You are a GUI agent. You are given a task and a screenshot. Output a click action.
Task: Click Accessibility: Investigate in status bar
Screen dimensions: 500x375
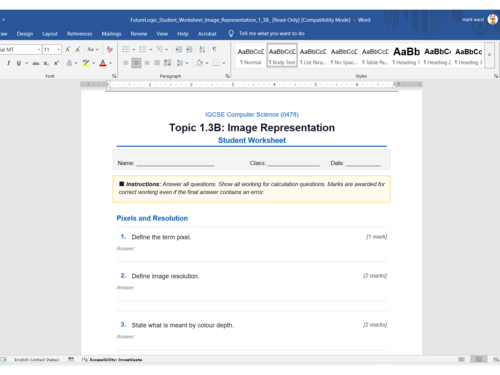(112, 359)
